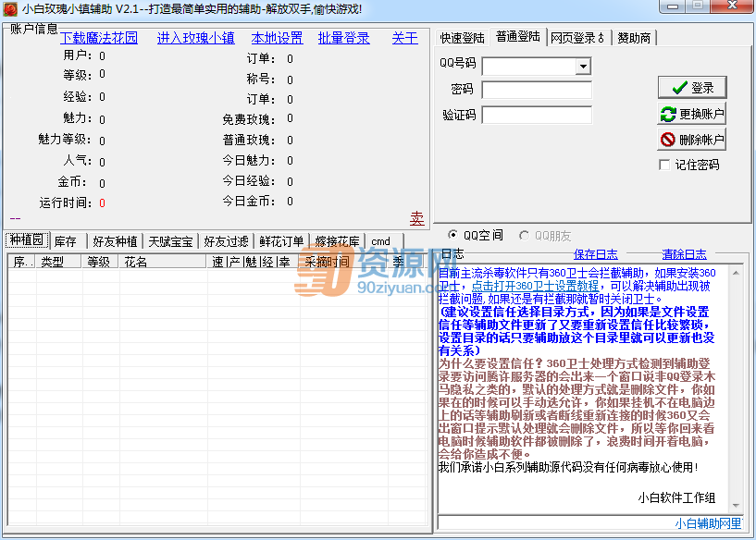
Task: Expand the QQ号码 dropdown arrow
Action: 583,66
